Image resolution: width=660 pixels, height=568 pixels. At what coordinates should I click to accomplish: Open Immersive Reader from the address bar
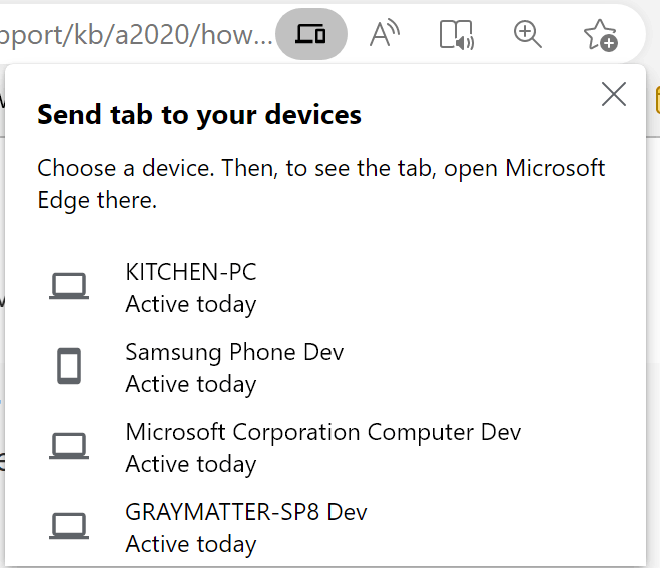pyautogui.click(x=456, y=35)
